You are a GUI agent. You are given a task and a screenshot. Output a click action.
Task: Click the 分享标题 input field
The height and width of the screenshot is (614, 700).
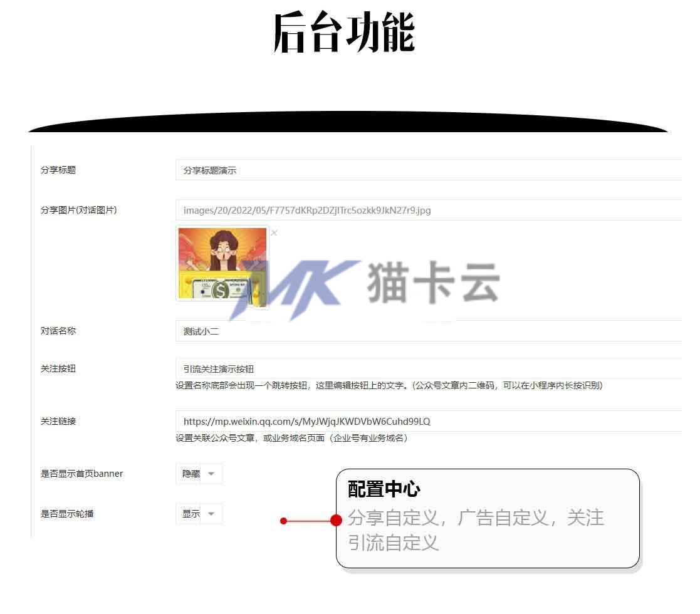click(429, 170)
